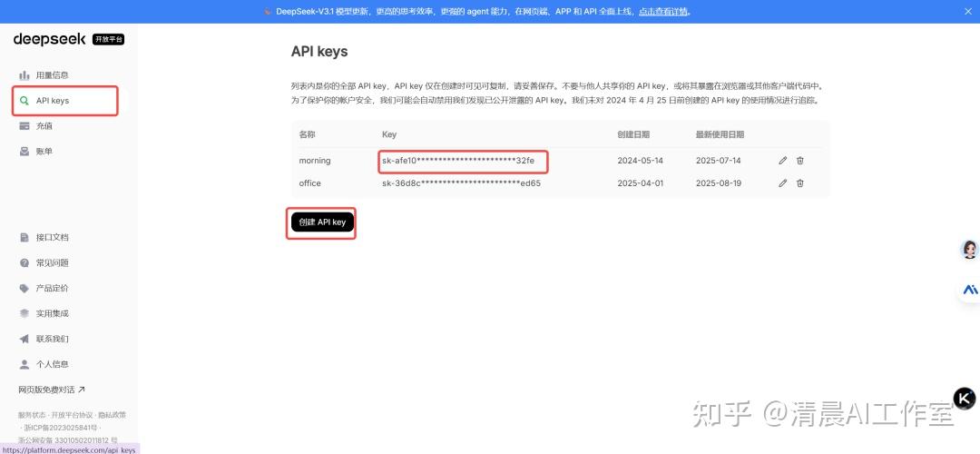Viewport: 980px width, 454px height.
Task: Open 个人信息 profile page
Action: pos(52,364)
